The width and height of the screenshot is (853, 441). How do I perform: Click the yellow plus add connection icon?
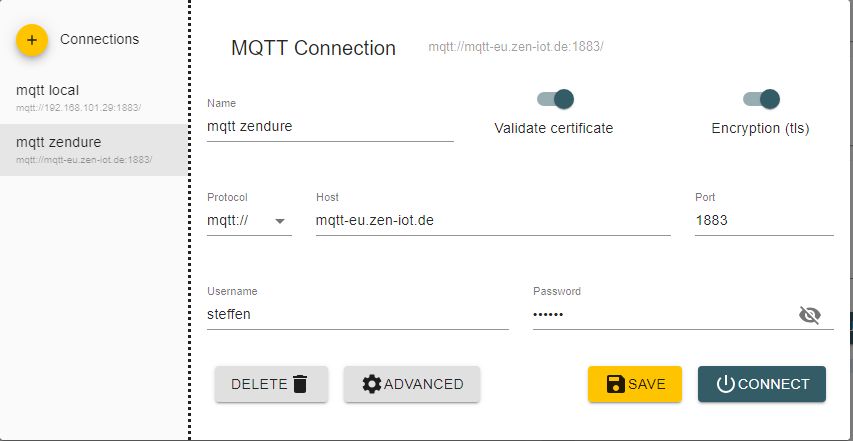tap(32, 40)
